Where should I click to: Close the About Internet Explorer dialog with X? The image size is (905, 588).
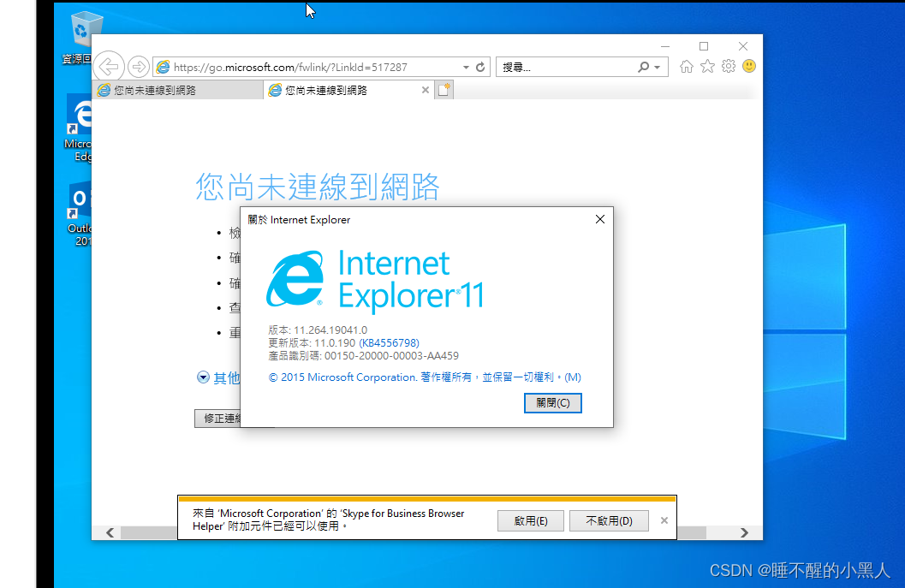coord(600,219)
